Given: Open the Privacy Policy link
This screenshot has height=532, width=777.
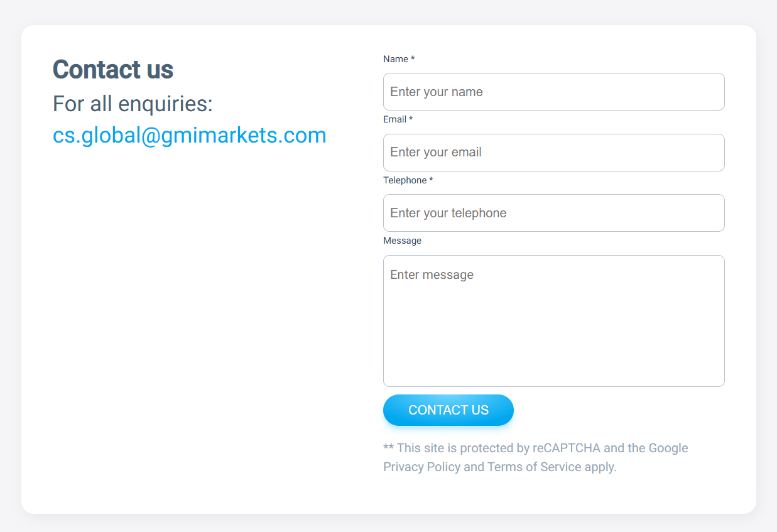Looking at the screenshot, I should click(422, 467).
